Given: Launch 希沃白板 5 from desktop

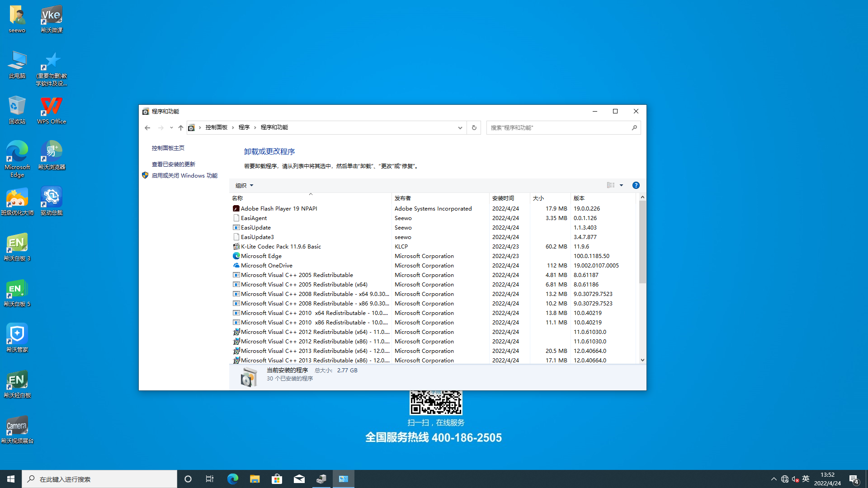Looking at the screenshot, I should coord(17,293).
